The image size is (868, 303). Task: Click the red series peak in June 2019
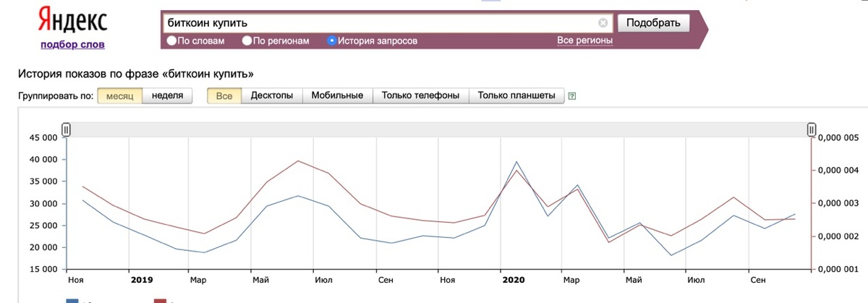pos(298,161)
